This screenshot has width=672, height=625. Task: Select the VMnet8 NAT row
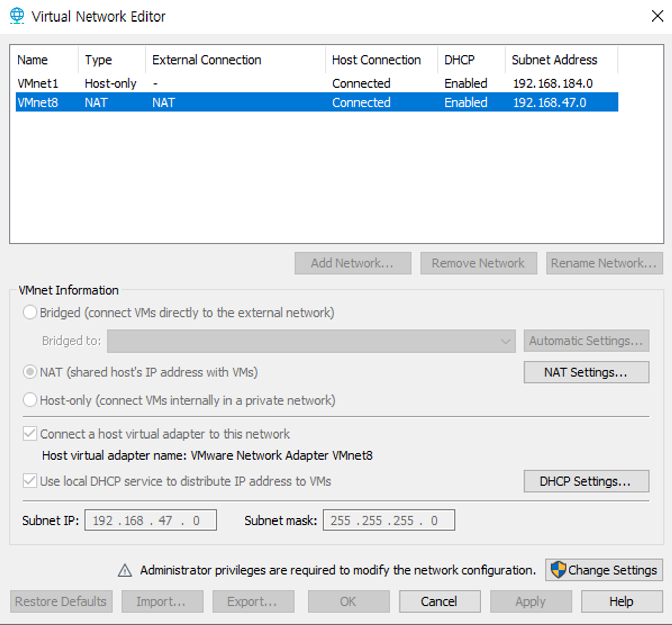[x=38, y=102]
